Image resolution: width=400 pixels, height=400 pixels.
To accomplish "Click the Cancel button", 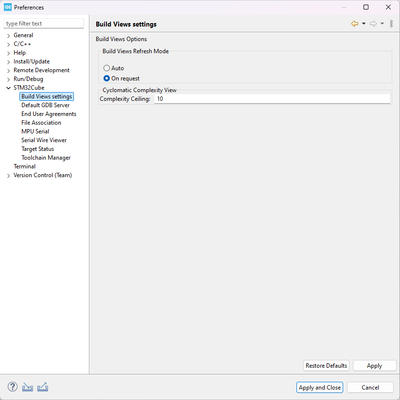I will pos(370,387).
